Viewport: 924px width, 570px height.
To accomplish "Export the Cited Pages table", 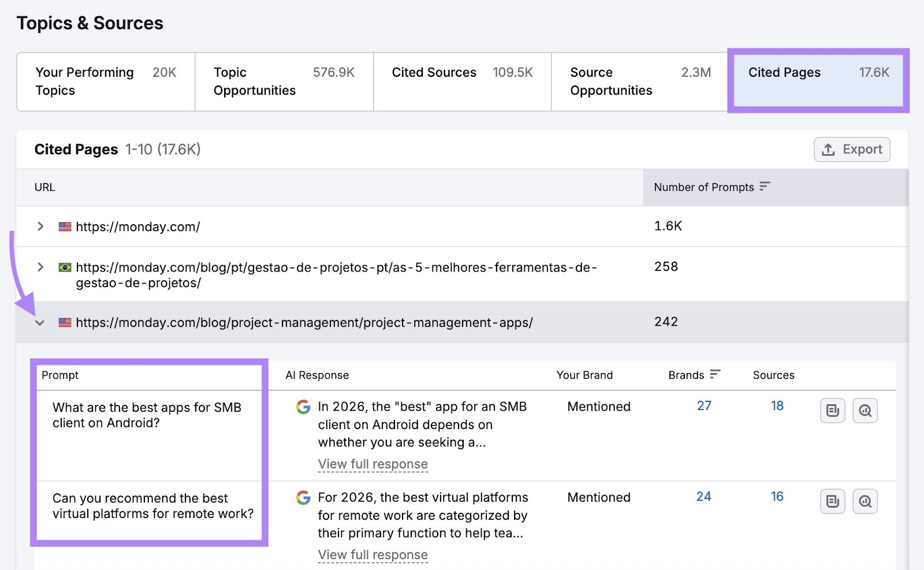I will (852, 150).
